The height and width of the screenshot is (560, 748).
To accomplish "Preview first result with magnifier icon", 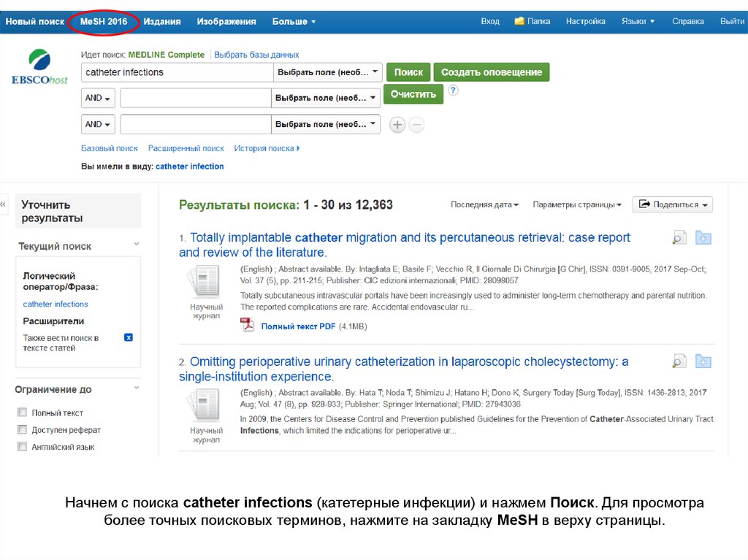I will (679, 237).
